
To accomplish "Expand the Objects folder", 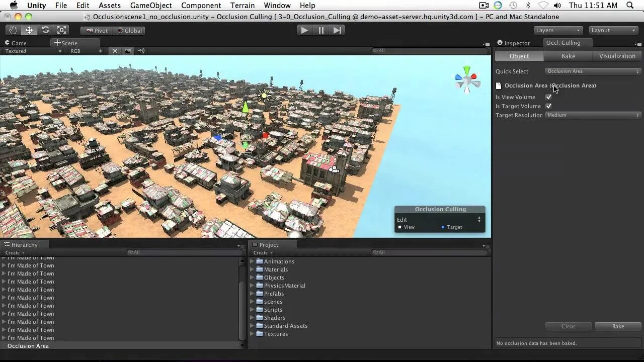I will pyautogui.click(x=253, y=278).
